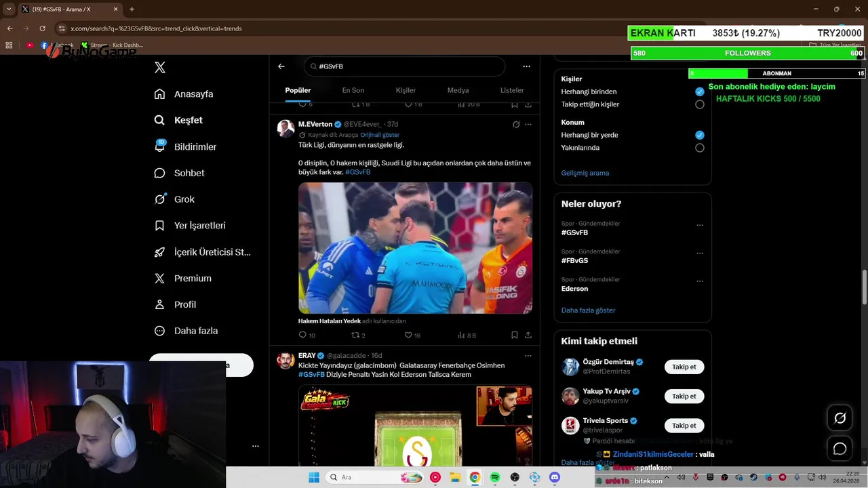The width and height of the screenshot is (868, 488).
Task: Switch to Kişiler tab
Action: [x=406, y=90]
